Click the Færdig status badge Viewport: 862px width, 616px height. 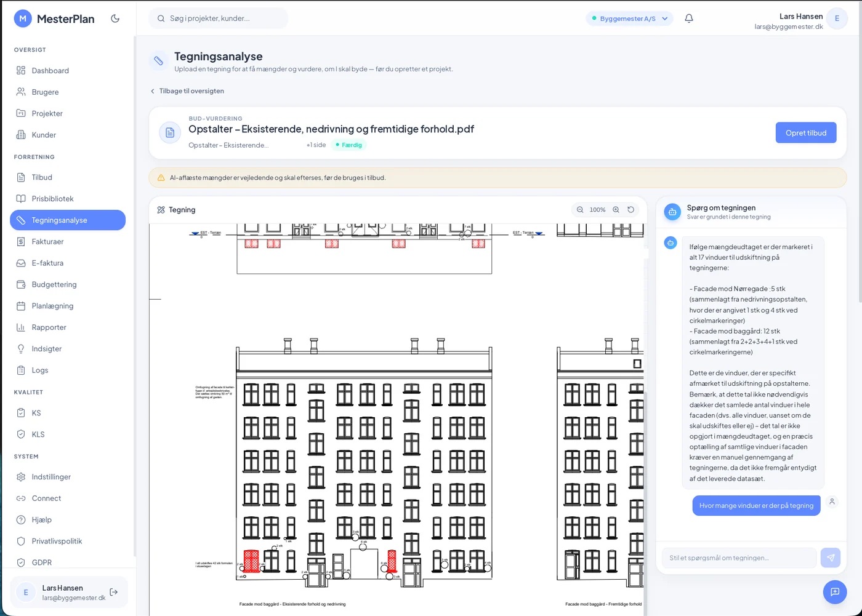pyautogui.click(x=349, y=145)
